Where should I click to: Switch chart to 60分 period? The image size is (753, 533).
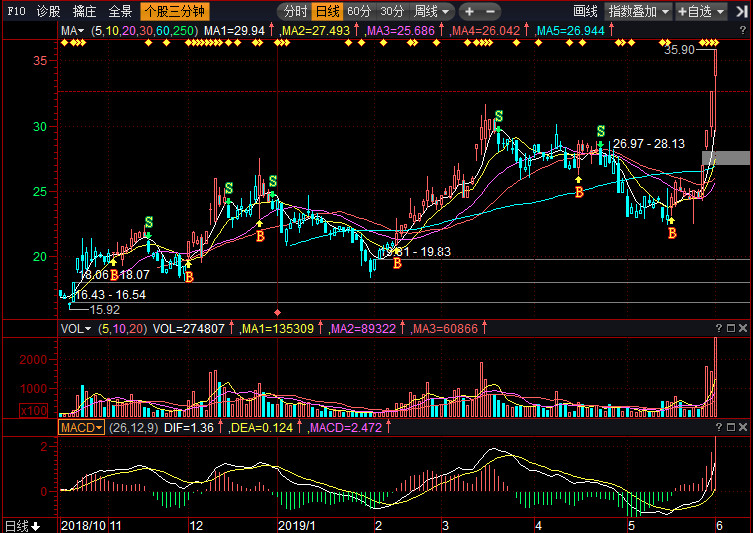coord(359,12)
